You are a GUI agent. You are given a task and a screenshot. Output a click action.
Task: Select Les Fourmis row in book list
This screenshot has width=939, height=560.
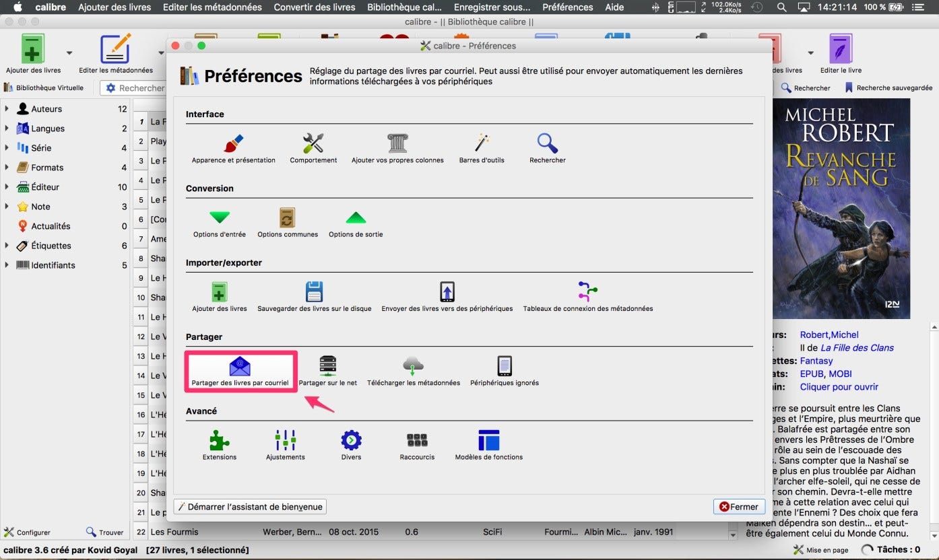(x=431, y=532)
